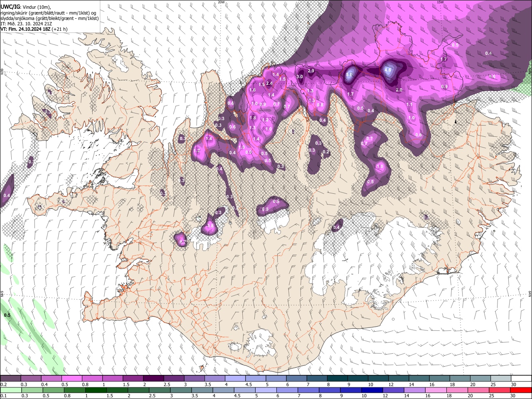Click the 3.0 precipitation value on the map
The width and height of the screenshot is (532, 399).
coord(300,76)
